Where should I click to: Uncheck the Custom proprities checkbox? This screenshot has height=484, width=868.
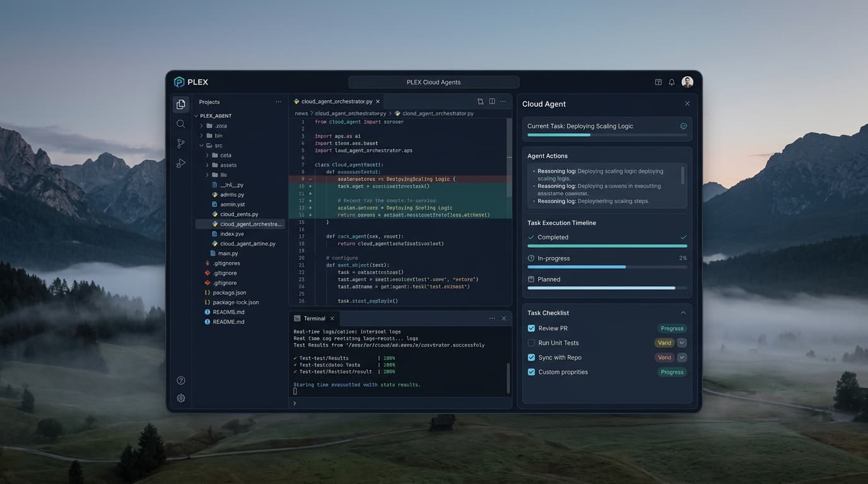click(x=531, y=372)
